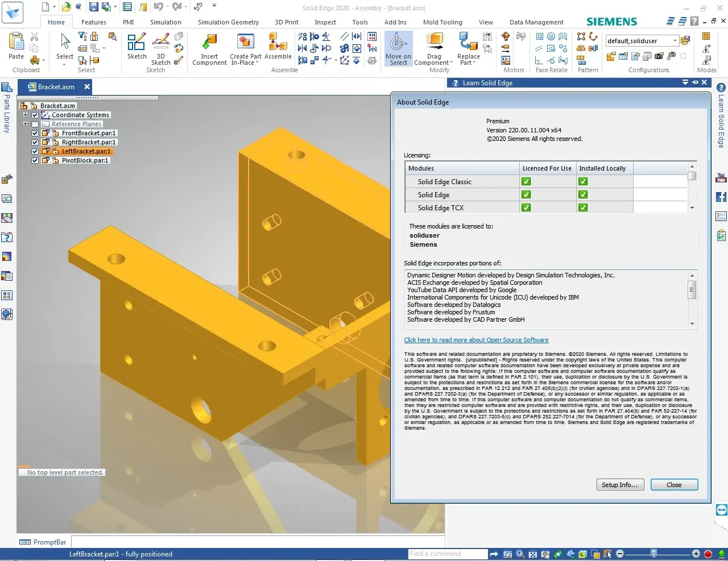The image size is (728, 561).
Task: Switch to the PMI tab
Action: (129, 22)
